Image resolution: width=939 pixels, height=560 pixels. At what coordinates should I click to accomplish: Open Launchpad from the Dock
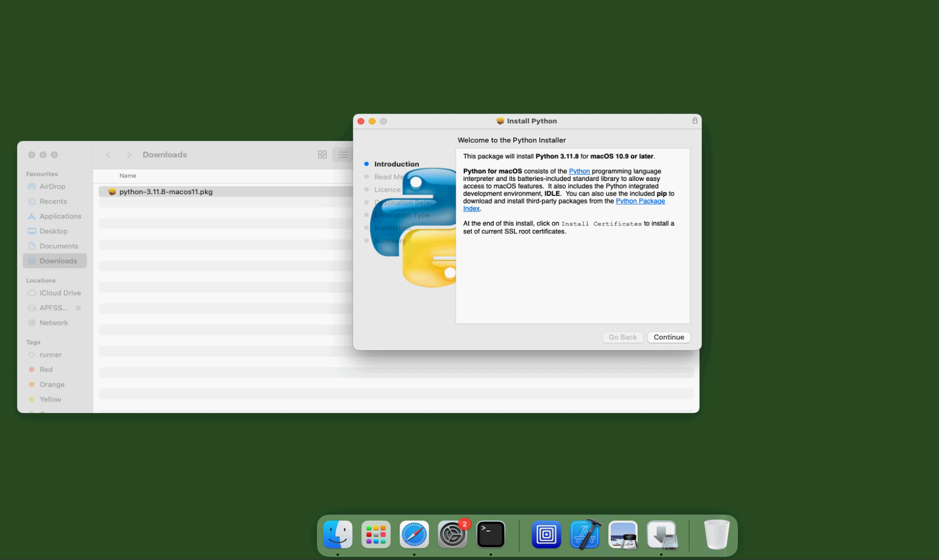coord(376,534)
